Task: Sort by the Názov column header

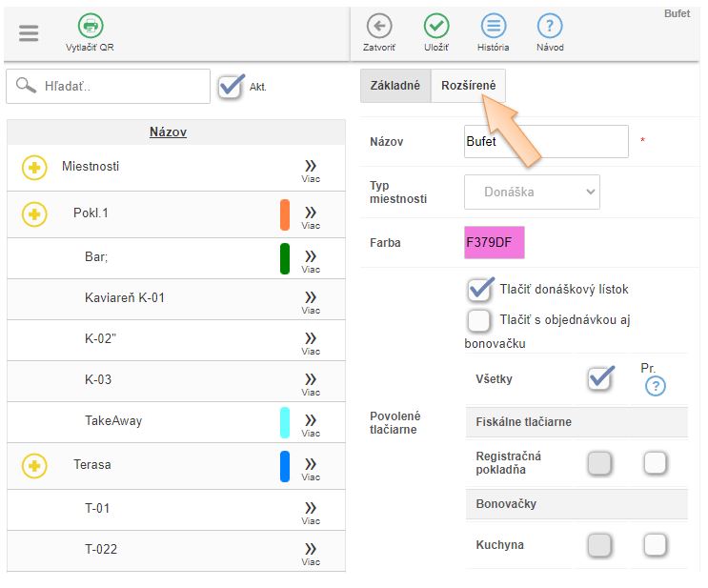Action: [168, 132]
